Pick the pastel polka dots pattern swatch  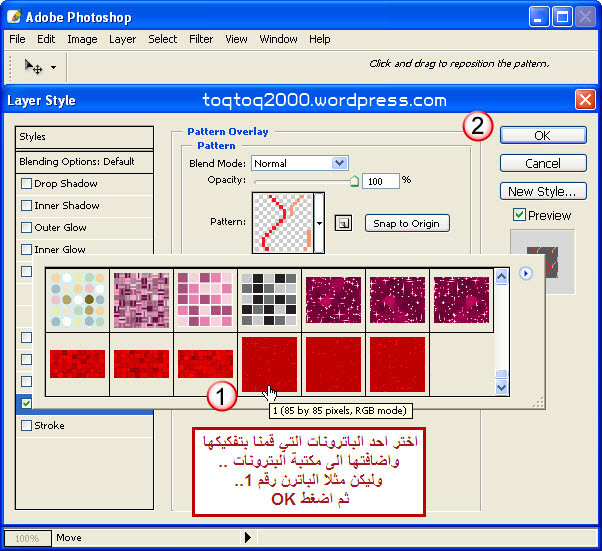point(77,299)
